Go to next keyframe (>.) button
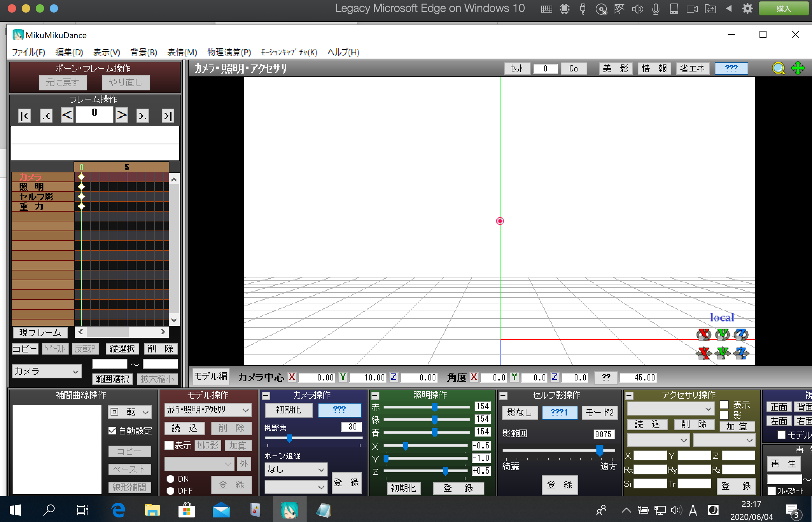Screen dimensions: 812x522 [142, 116]
